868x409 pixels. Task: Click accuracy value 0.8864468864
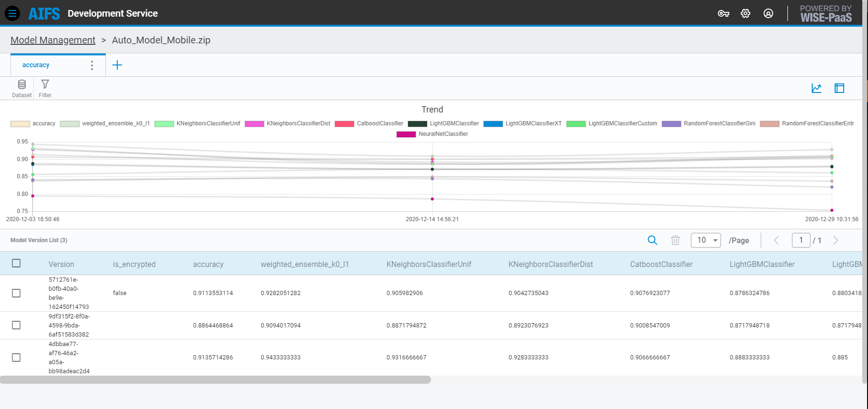pos(213,326)
